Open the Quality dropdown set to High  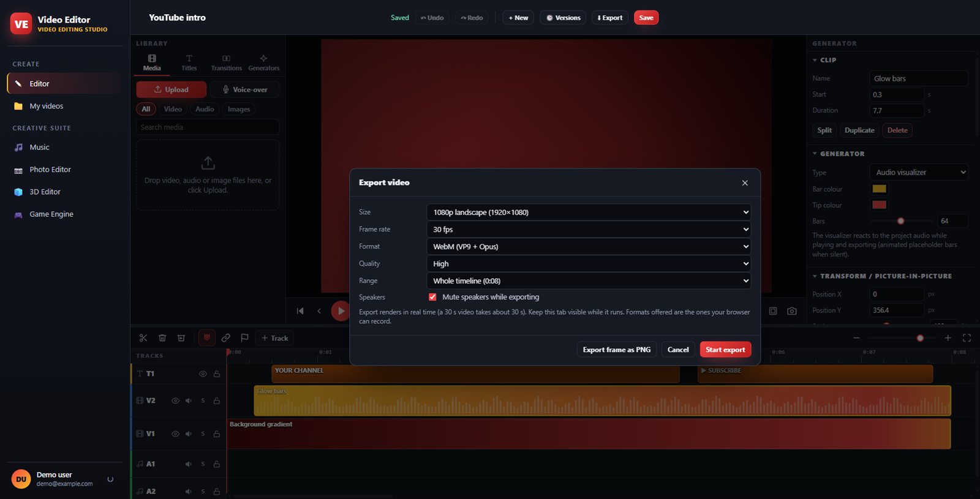tap(589, 264)
